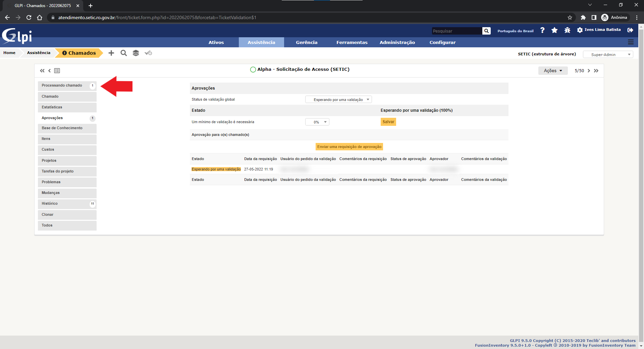Go to previous ticket arrow
Image resolution: width=644 pixels, height=349 pixels.
click(x=50, y=70)
